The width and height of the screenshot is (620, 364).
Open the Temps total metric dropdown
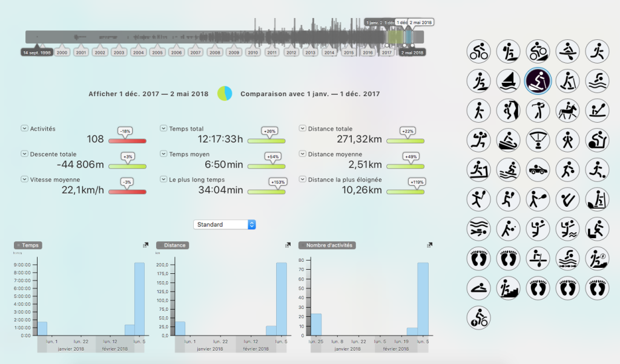click(163, 128)
